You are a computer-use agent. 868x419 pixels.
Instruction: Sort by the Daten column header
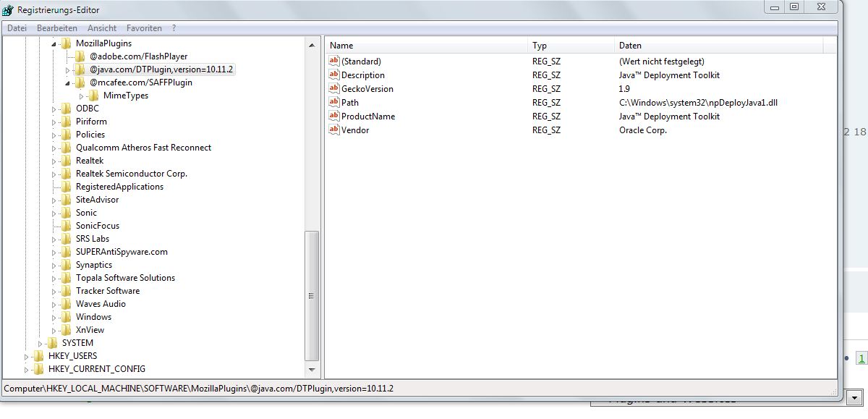(x=718, y=46)
